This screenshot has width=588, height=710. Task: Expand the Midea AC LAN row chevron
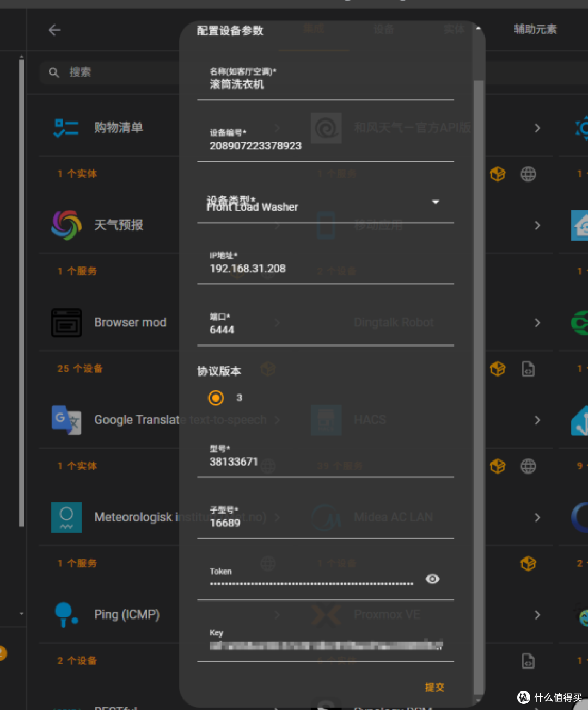[537, 517]
